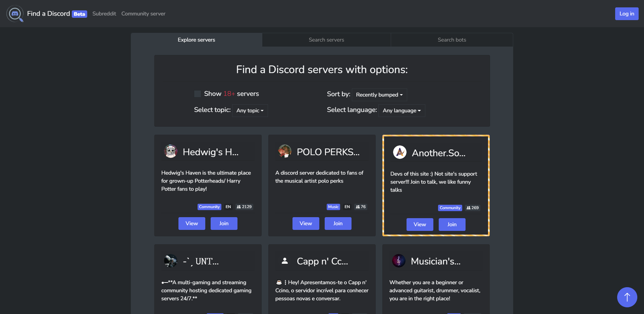Viewport: 644px width, 314px height.
Task: Open the Sort by Recently bumped dropdown
Action: tap(379, 95)
